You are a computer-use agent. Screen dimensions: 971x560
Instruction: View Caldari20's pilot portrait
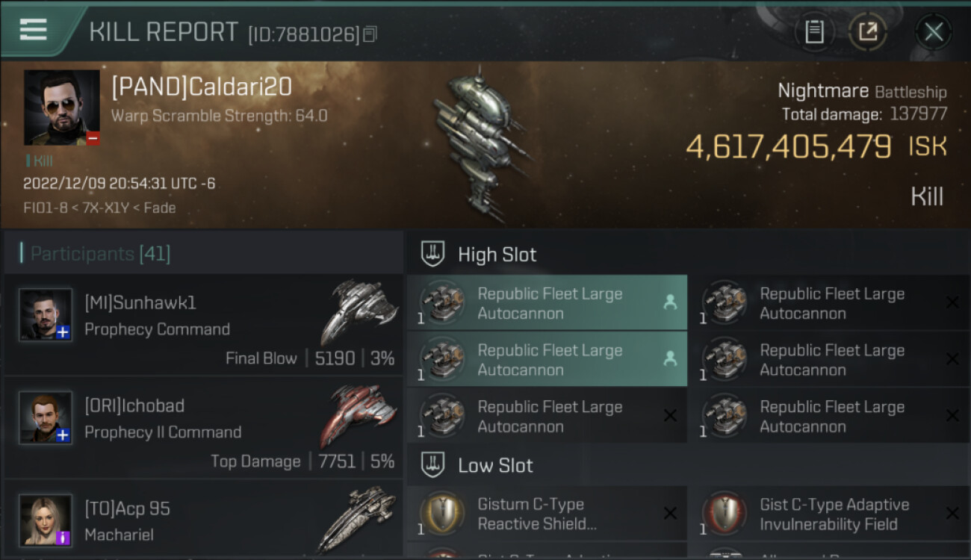61,108
